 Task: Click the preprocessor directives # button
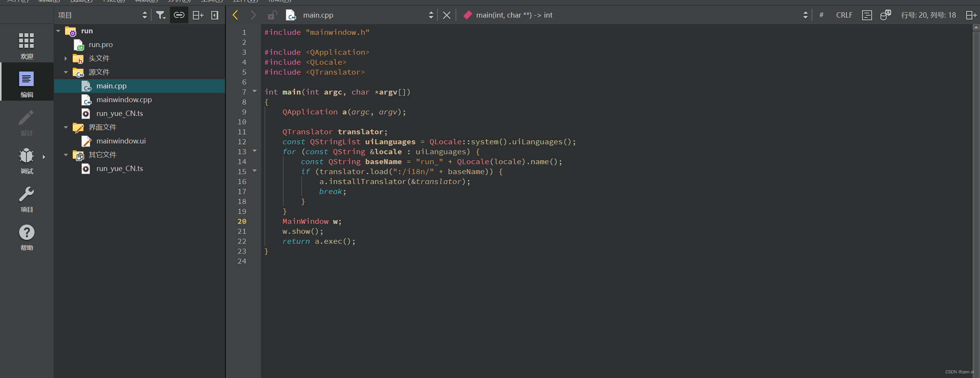[821, 15]
